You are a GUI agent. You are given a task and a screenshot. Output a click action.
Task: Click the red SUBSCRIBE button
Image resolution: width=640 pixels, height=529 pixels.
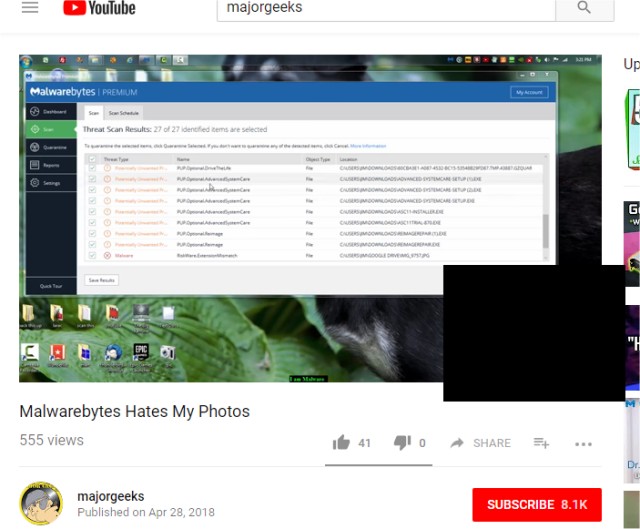point(537,505)
